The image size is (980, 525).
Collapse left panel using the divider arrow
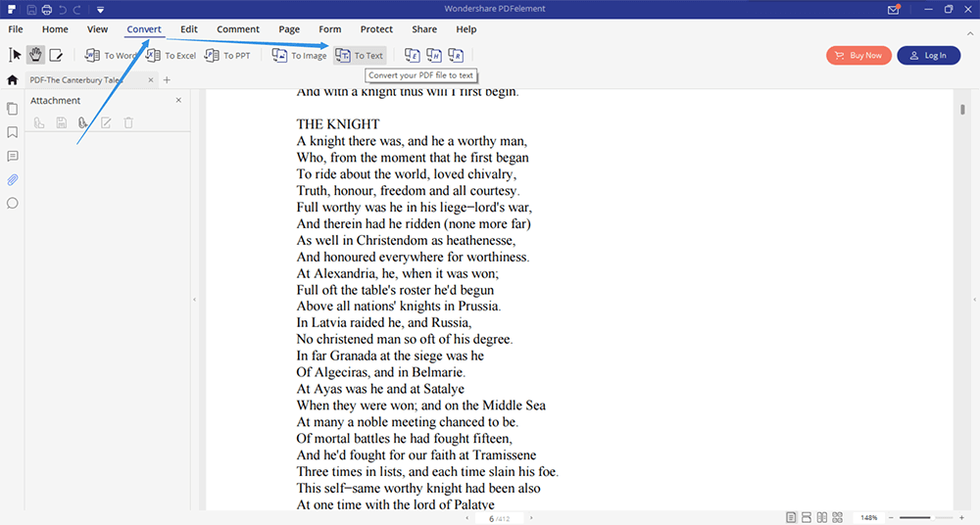194,299
